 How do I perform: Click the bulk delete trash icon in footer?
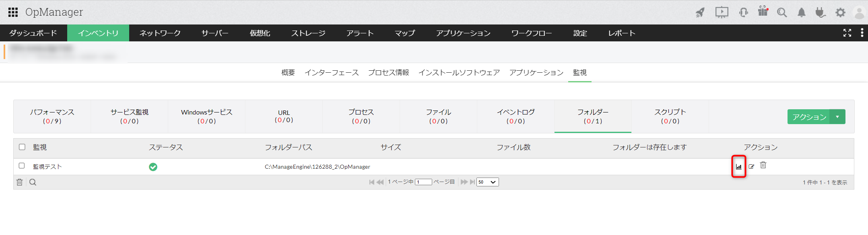click(19, 182)
